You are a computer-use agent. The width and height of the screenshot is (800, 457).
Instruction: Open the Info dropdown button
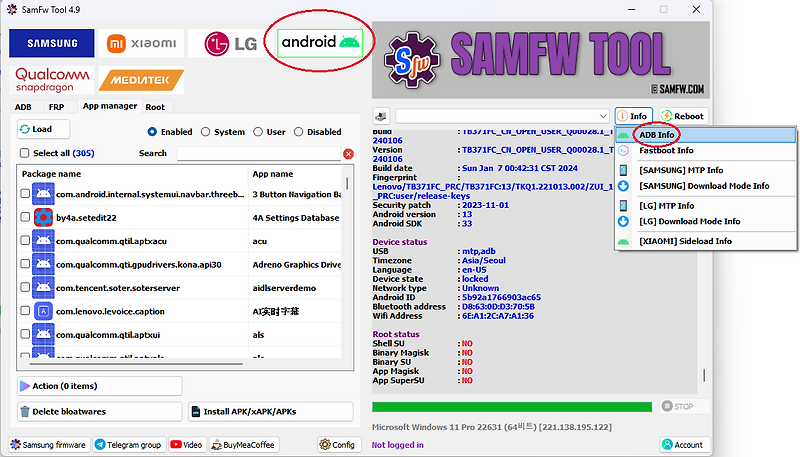[x=633, y=116]
